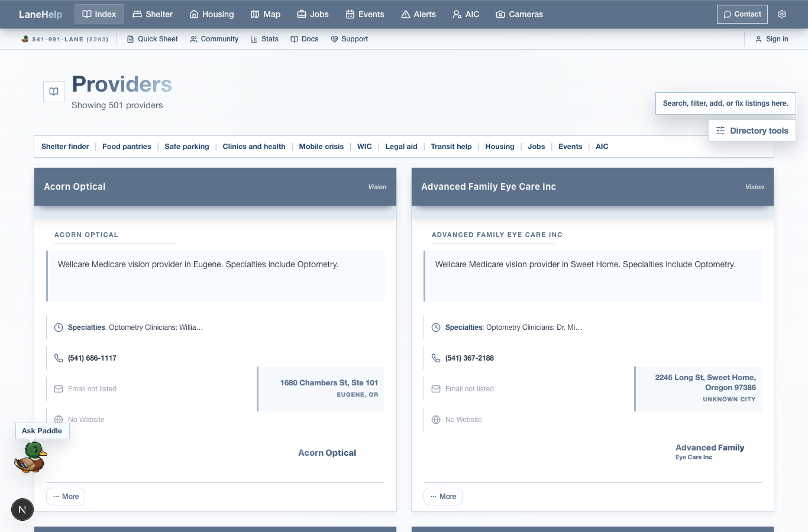Click Vision tag on Acorn Optical card
The image size is (808, 532).
pyautogui.click(x=377, y=187)
